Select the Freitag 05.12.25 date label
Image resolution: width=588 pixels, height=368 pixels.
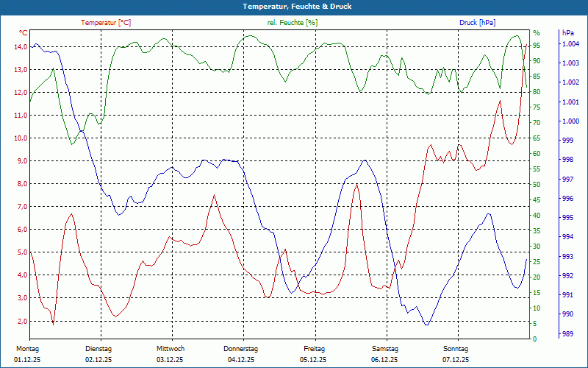click(314, 354)
